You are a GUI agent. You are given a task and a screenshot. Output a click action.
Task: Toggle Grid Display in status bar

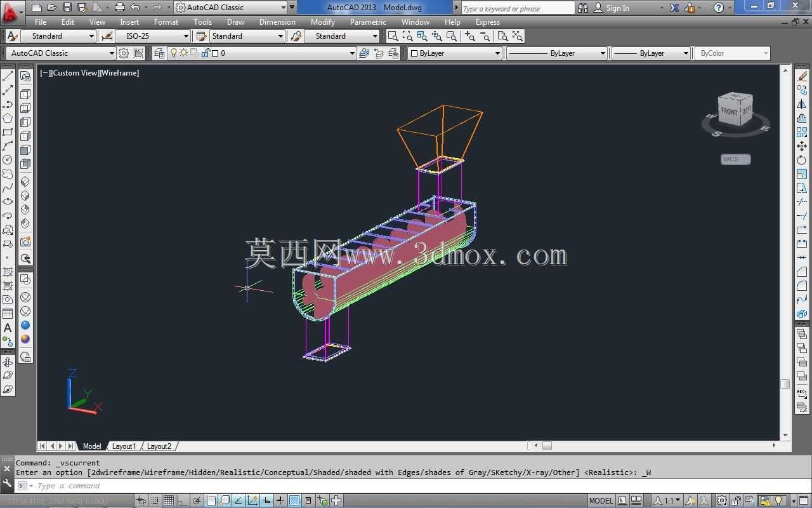(x=169, y=500)
